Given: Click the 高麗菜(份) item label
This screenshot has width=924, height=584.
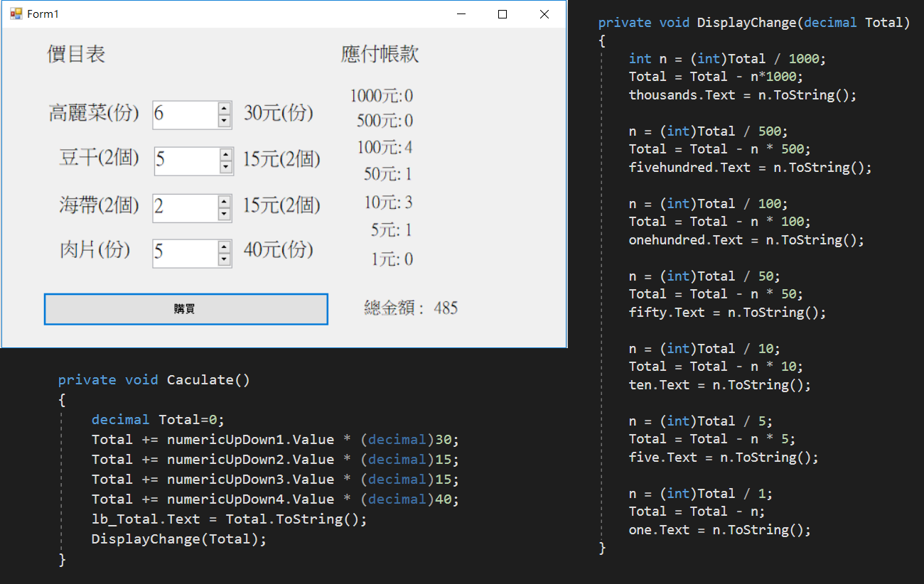Looking at the screenshot, I should coord(94,113).
